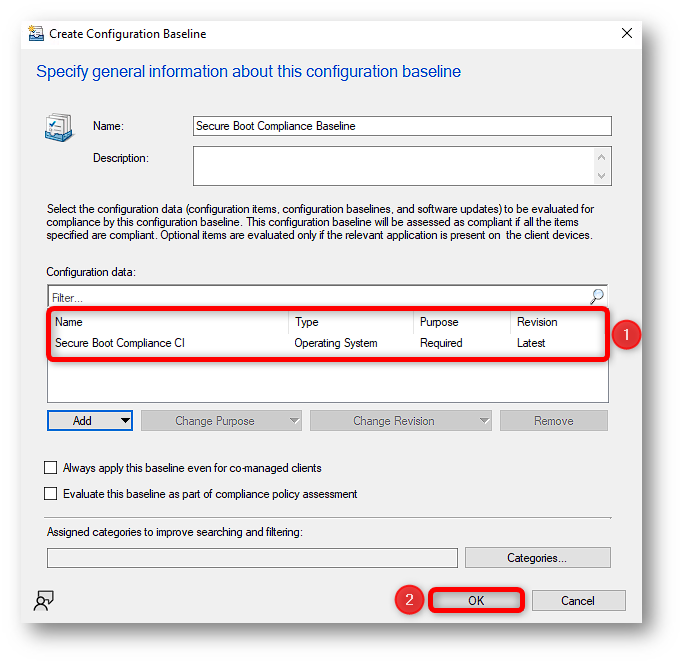Viewport: 684px width, 665px height.
Task: Sort by the Type column header
Action: pos(351,322)
